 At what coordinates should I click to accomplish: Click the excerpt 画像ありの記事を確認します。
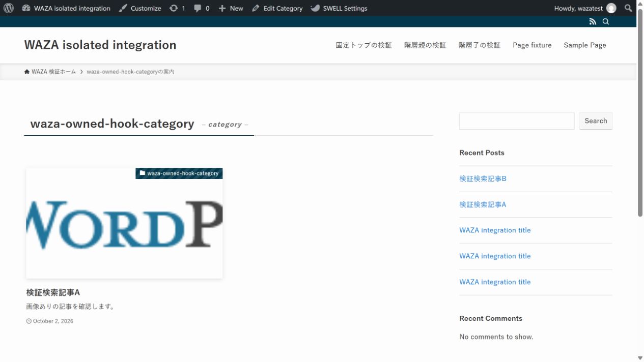71,307
